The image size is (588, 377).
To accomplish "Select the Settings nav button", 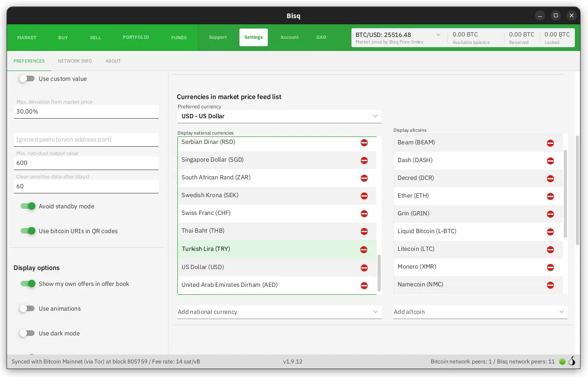I will [253, 37].
